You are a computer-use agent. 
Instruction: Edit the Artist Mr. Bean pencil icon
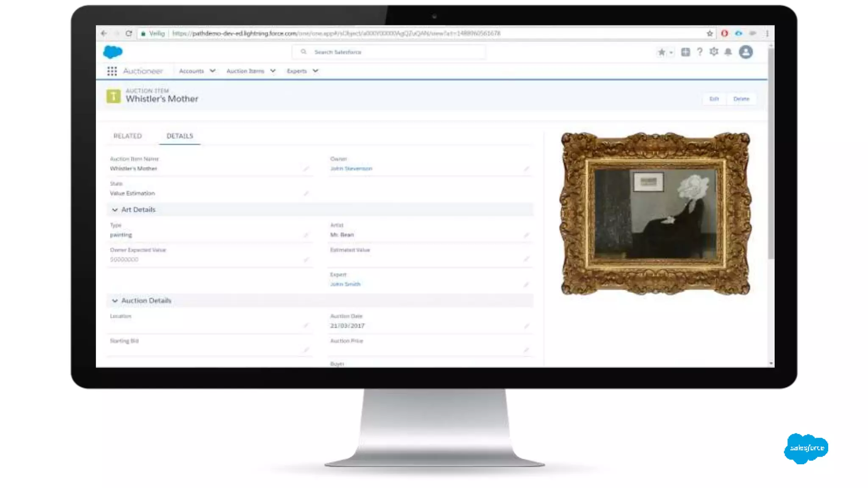[x=526, y=235]
